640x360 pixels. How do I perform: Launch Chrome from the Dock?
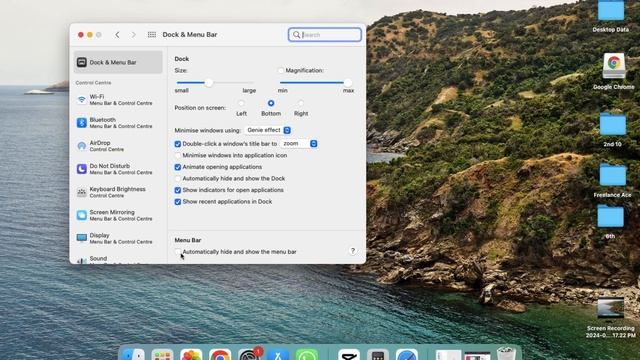(x=220, y=355)
